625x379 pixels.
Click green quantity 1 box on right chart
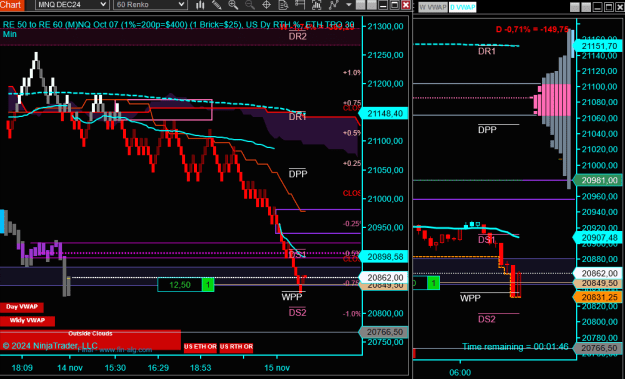tap(434, 283)
